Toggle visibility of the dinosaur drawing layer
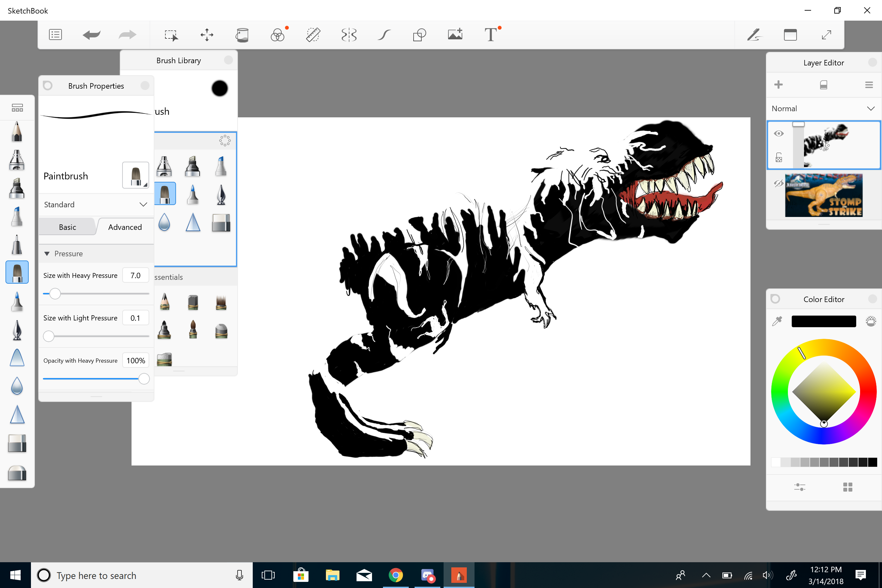 (x=779, y=133)
